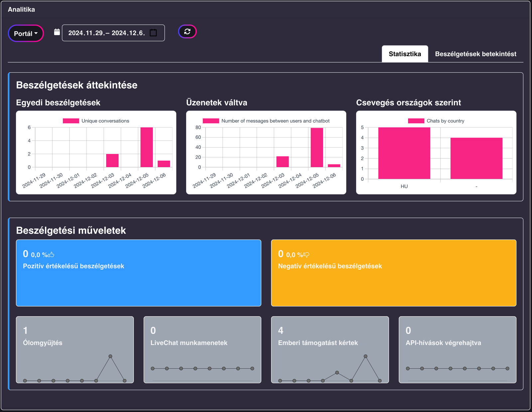Image resolution: width=532 pixels, height=412 pixels.
Task: Click the thumbs-down icon on negative card
Action: [x=307, y=255]
